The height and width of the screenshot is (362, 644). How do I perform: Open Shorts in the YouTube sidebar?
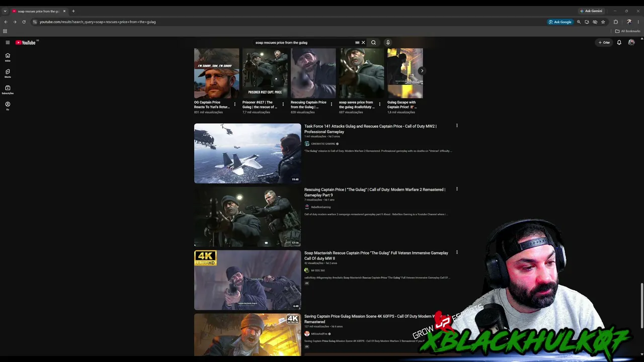pyautogui.click(x=8, y=73)
